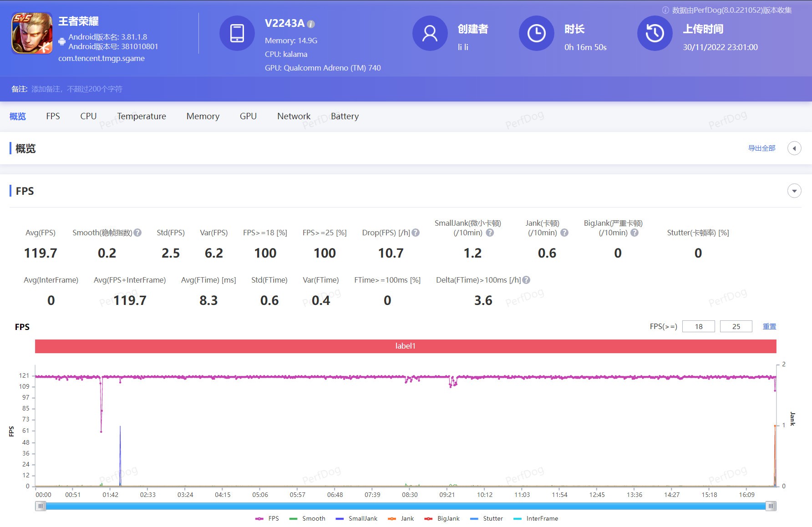Click the phone device icon

(x=237, y=33)
